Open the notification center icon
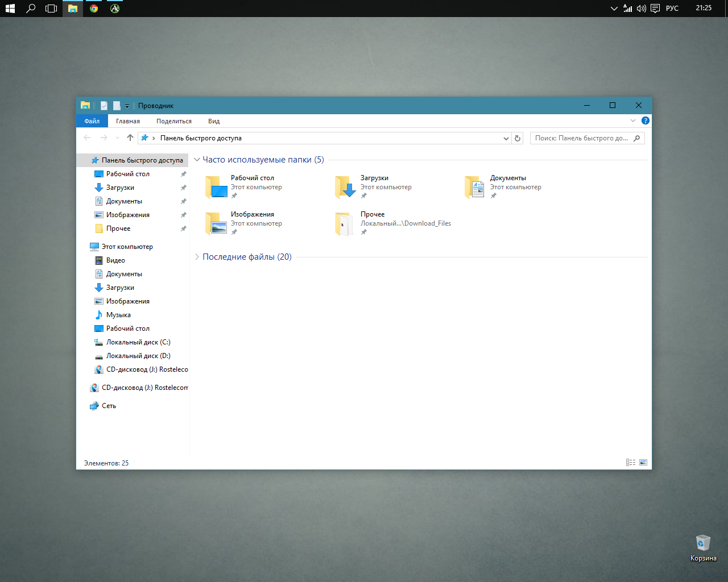The height and width of the screenshot is (582, 728). [655, 9]
